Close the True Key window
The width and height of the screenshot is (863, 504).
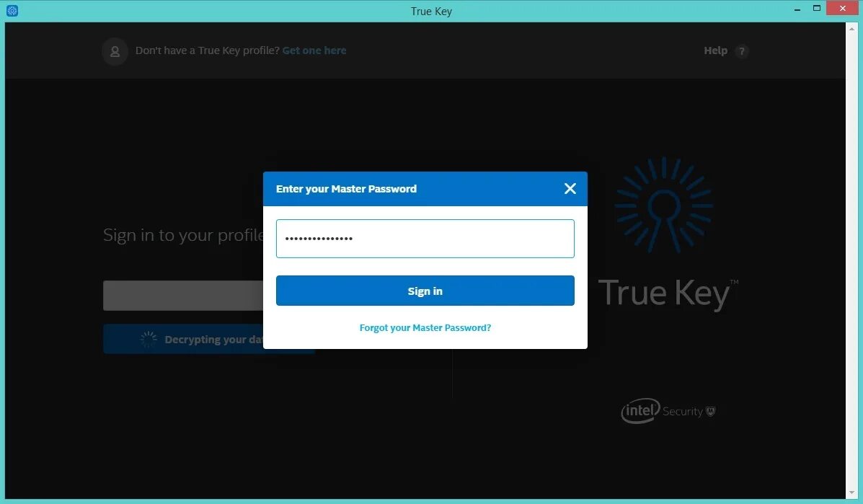click(x=843, y=8)
